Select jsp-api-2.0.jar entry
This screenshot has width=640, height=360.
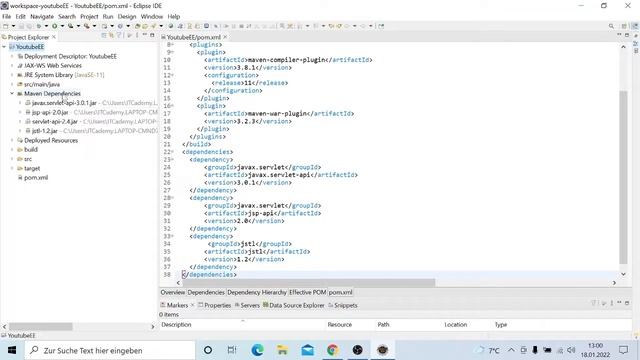tap(50, 112)
